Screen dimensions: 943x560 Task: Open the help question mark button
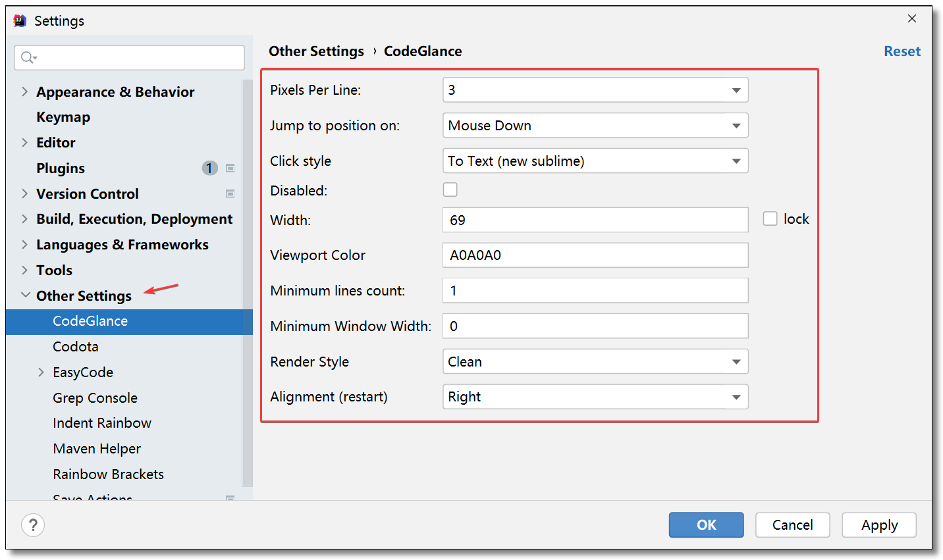[x=33, y=525]
